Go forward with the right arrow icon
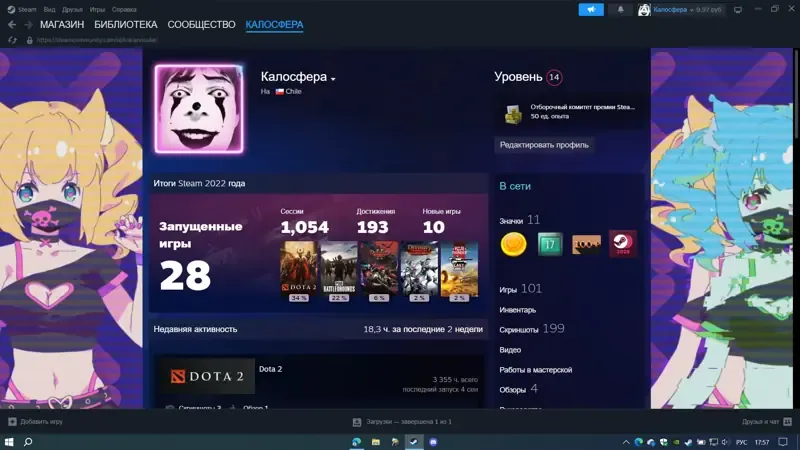800x450 pixels. [29, 24]
